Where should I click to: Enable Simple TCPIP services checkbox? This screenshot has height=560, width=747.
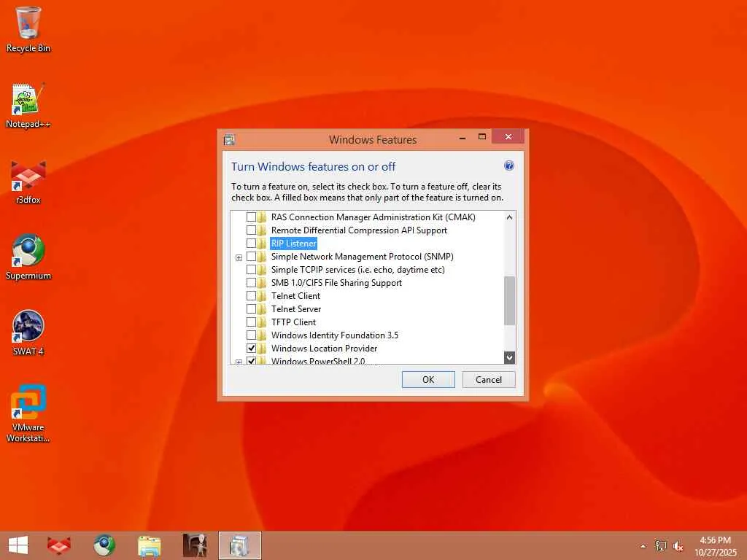251,270
